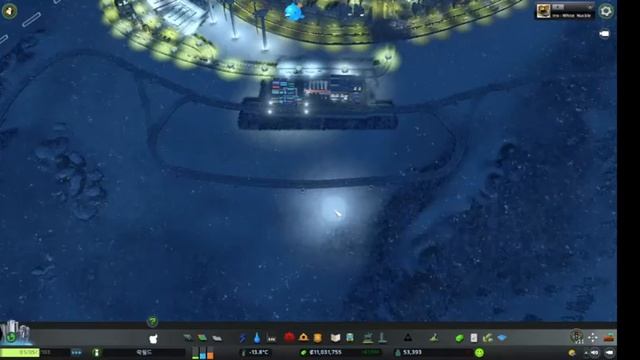Screen dimensions: 640x360
Task: Click the radio station name text
Action: [x=571, y=16]
